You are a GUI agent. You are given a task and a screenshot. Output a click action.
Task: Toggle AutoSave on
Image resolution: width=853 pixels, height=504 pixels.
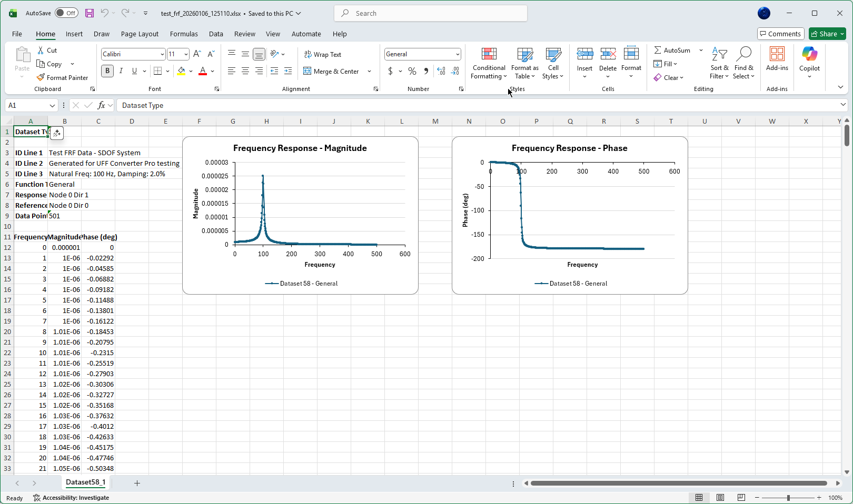tap(66, 13)
